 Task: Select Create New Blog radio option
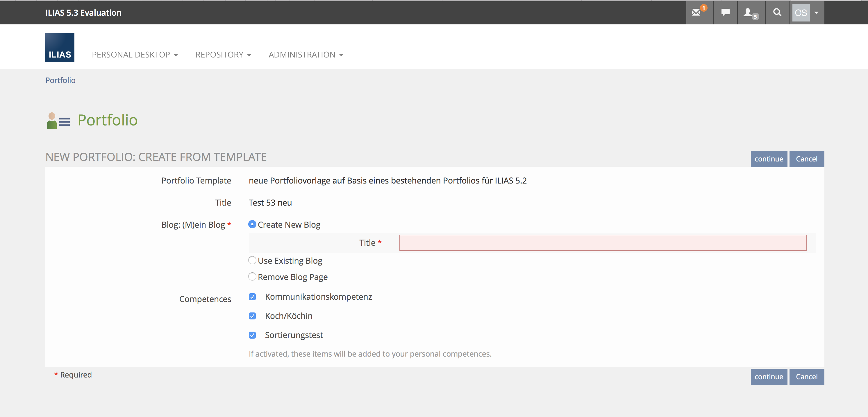point(252,224)
